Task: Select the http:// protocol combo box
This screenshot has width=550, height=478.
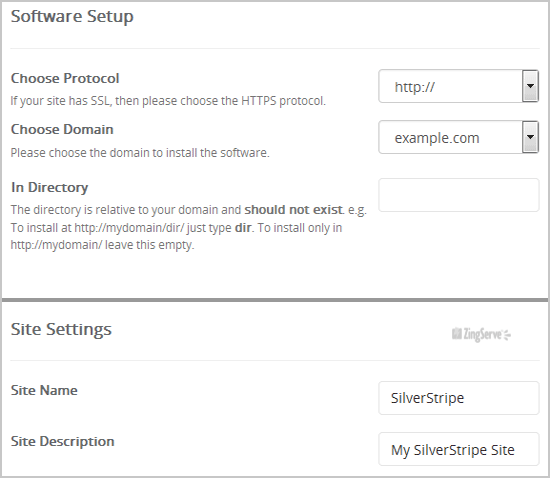Action: (458, 86)
